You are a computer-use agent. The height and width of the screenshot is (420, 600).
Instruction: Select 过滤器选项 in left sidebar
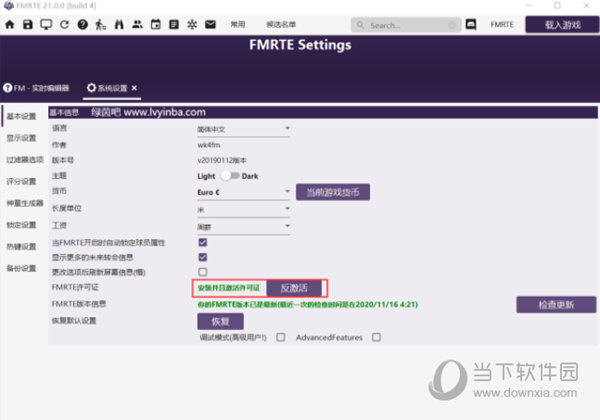(25, 160)
